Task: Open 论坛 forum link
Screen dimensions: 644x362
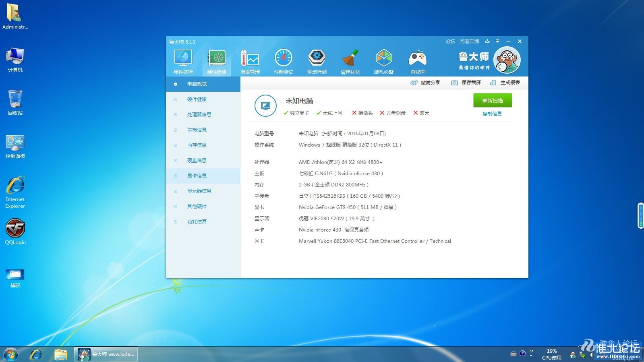Action: tap(450, 41)
